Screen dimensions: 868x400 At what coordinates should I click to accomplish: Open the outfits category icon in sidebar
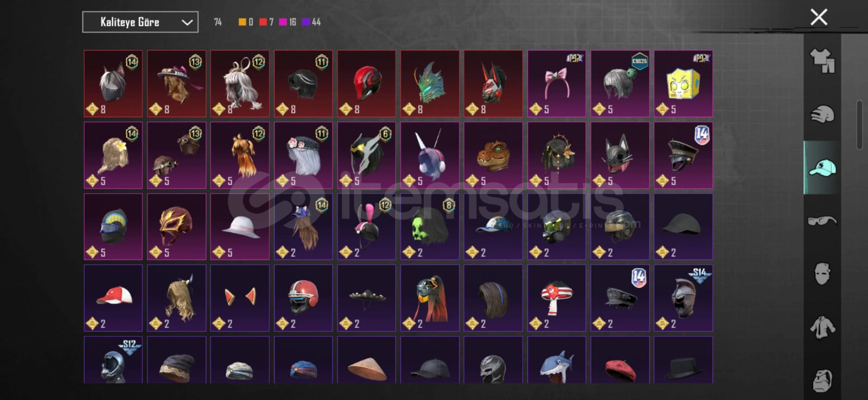[822, 61]
